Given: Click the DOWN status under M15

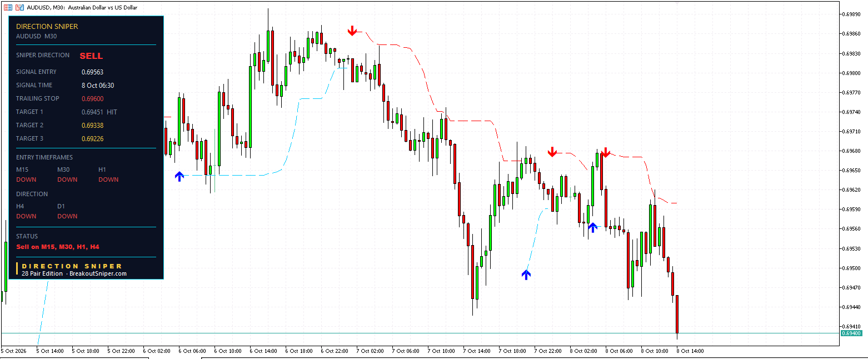Looking at the screenshot, I should coord(26,179).
